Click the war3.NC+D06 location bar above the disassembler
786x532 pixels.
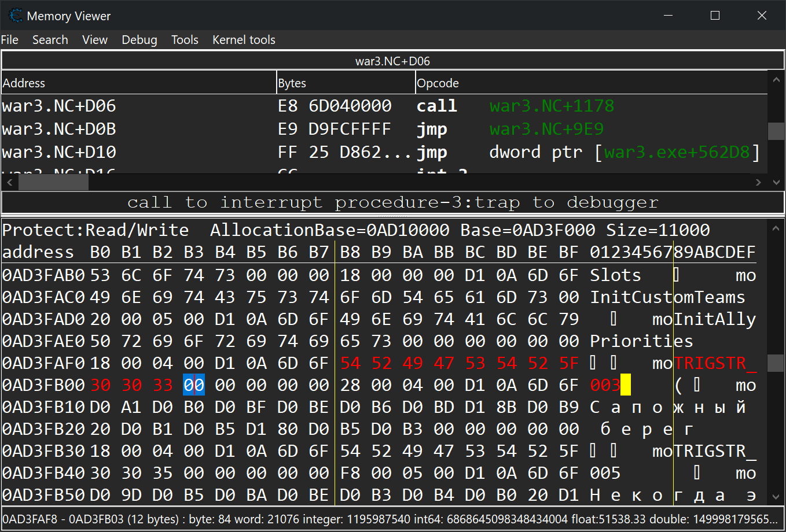tap(392, 61)
